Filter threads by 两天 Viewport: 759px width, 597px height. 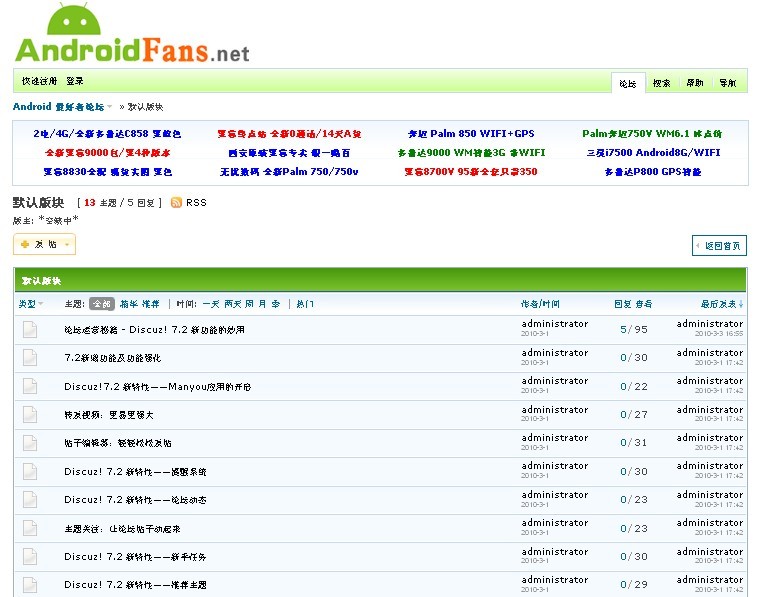point(232,304)
